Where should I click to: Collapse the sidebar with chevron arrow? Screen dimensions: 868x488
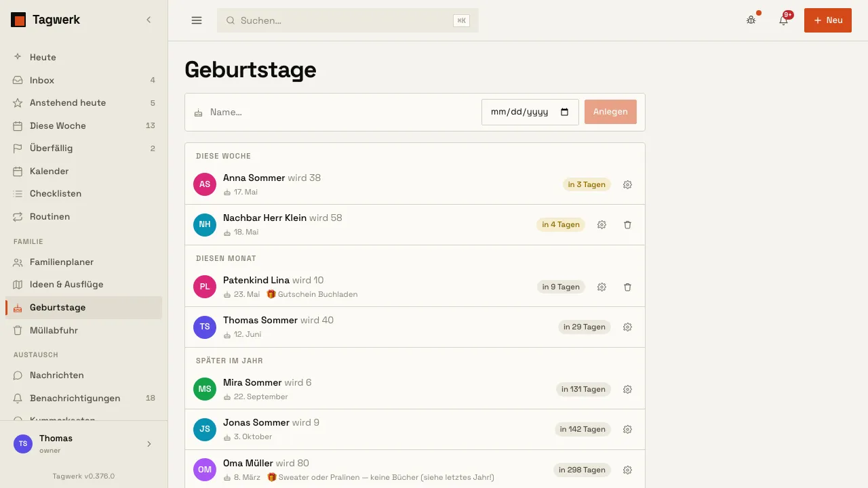149,20
